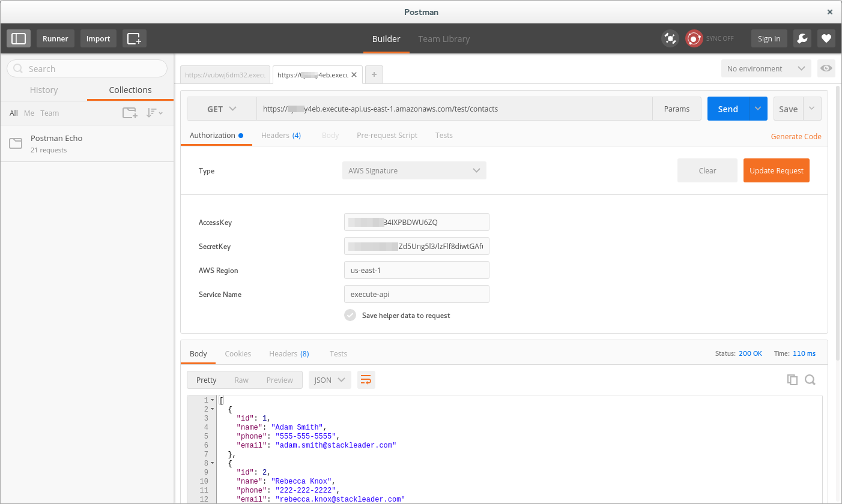Click the environment quick-look eye icon
The image size is (842, 504).
point(826,68)
